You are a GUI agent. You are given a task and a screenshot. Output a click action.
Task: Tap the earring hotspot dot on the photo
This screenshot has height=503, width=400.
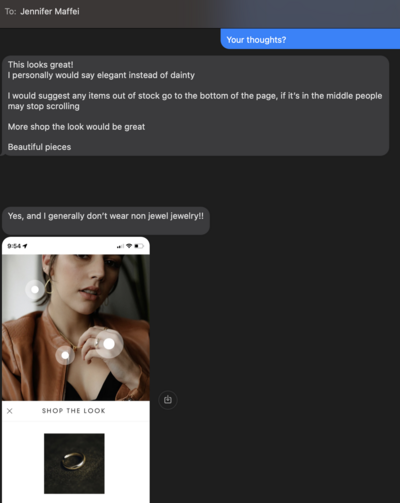point(35,289)
